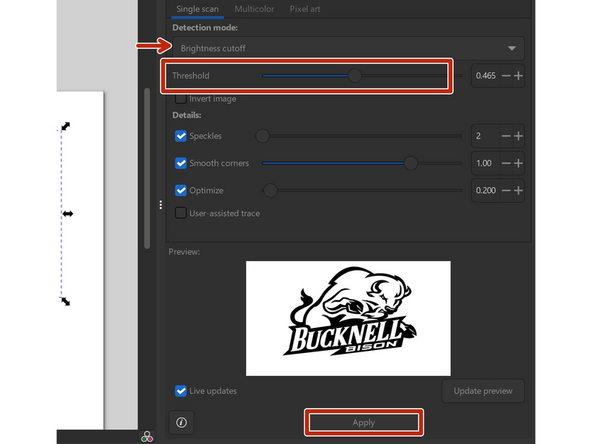This screenshot has width=592, height=444.
Task: Open the Multicolor tab
Action: click(x=254, y=9)
